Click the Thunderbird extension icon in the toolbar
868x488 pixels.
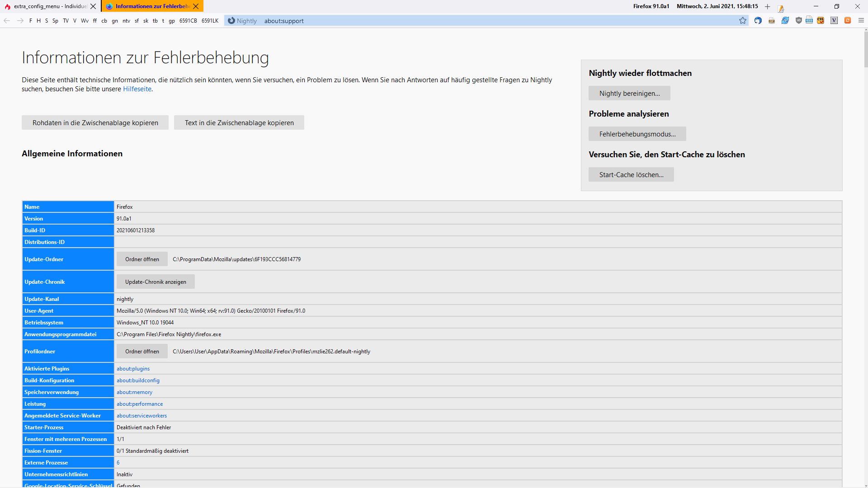pos(758,20)
